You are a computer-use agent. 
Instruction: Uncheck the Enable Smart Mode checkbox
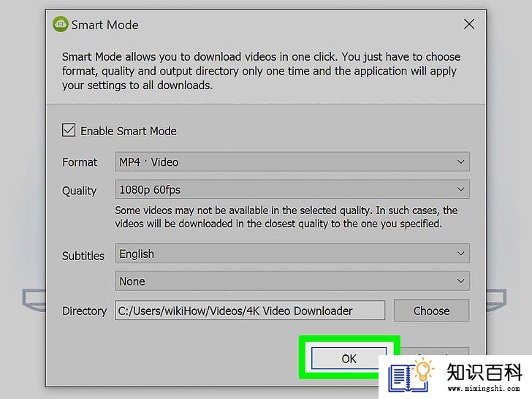pyautogui.click(x=69, y=130)
